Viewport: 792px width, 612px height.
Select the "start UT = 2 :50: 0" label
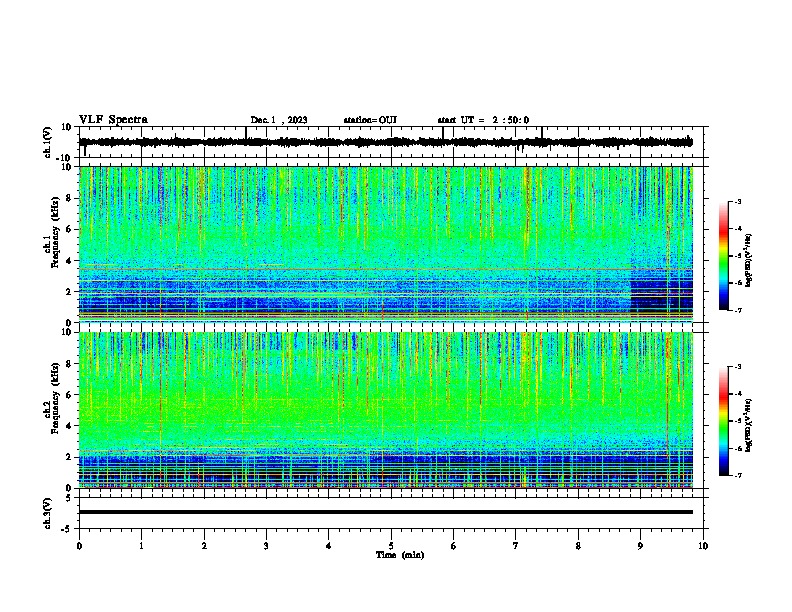point(483,120)
